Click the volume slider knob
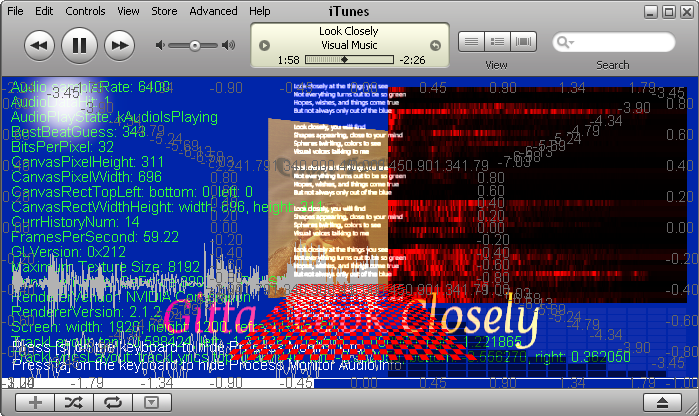 tap(195, 45)
